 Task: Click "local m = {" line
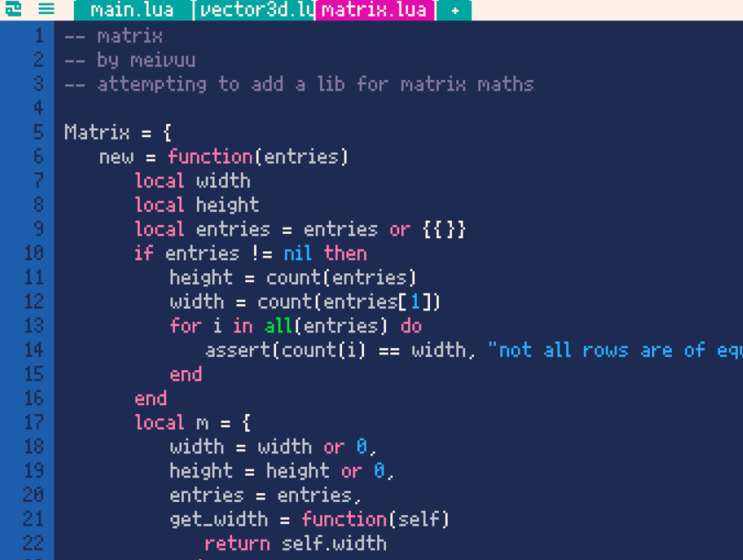click(193, 423)
